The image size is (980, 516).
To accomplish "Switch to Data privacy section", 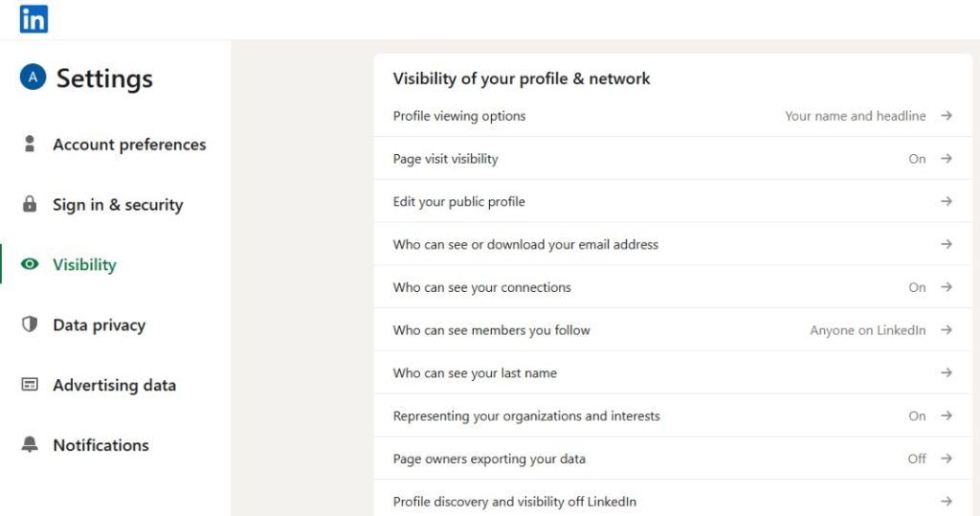I will [99, 325].
